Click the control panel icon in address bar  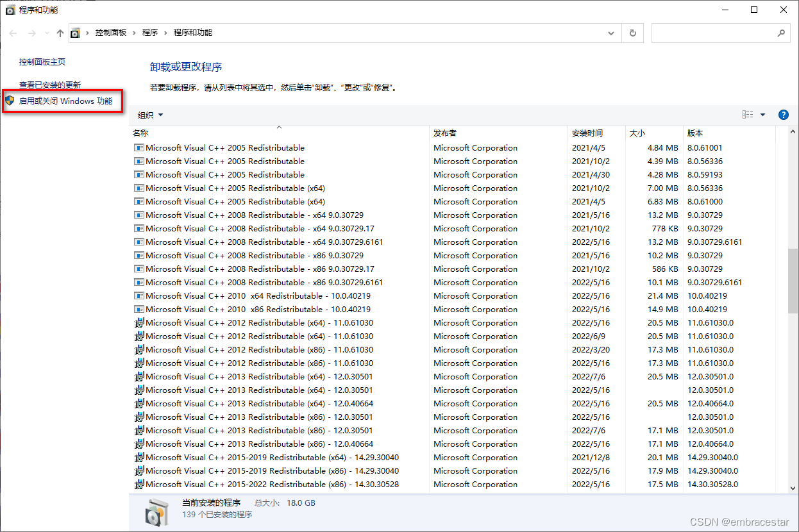point(76,33)
